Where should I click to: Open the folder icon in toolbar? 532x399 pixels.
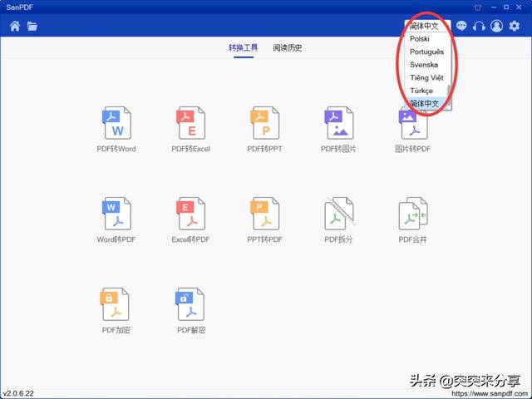point(32,26)
